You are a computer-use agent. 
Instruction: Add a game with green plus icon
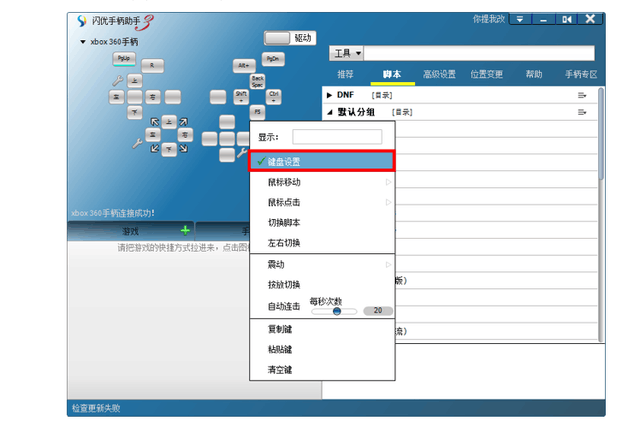click(x=185, y=231)
